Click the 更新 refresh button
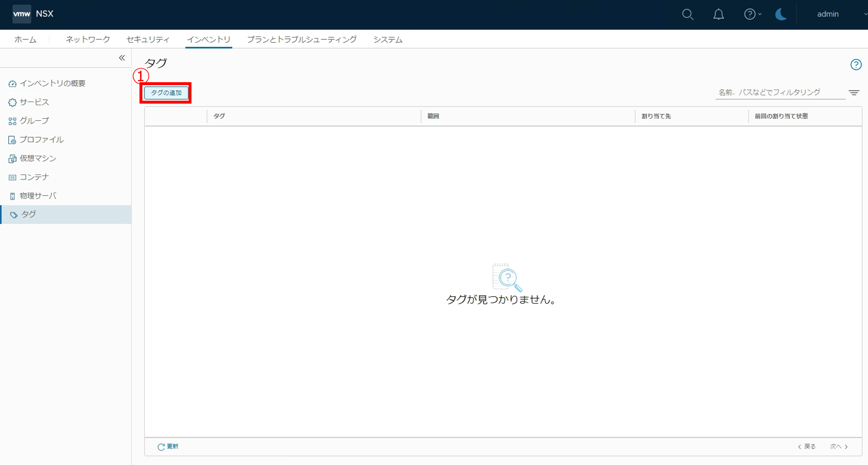868x465 pixels. click(168, 447)
